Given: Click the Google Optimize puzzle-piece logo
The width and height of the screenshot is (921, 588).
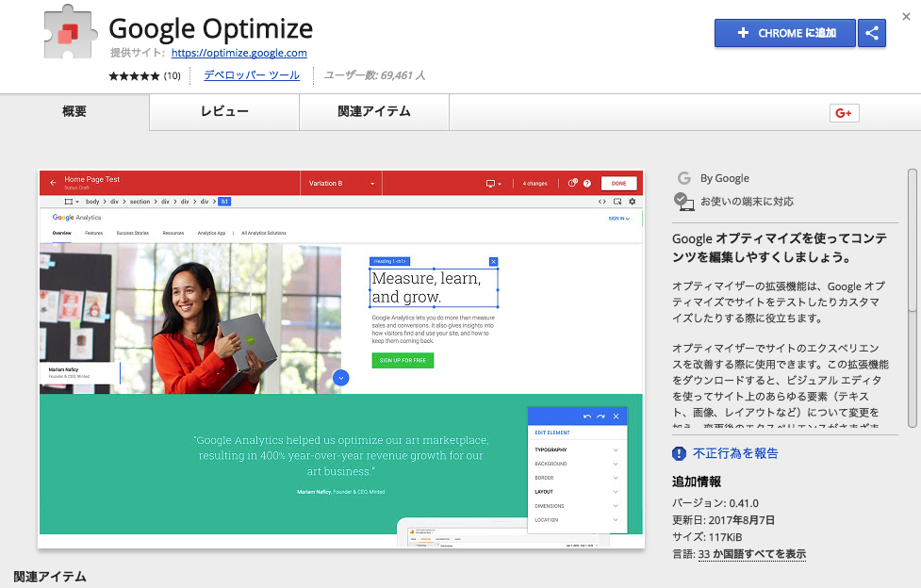Looking at the screenshot, I should pyautogui.click(x=70, y=32).
